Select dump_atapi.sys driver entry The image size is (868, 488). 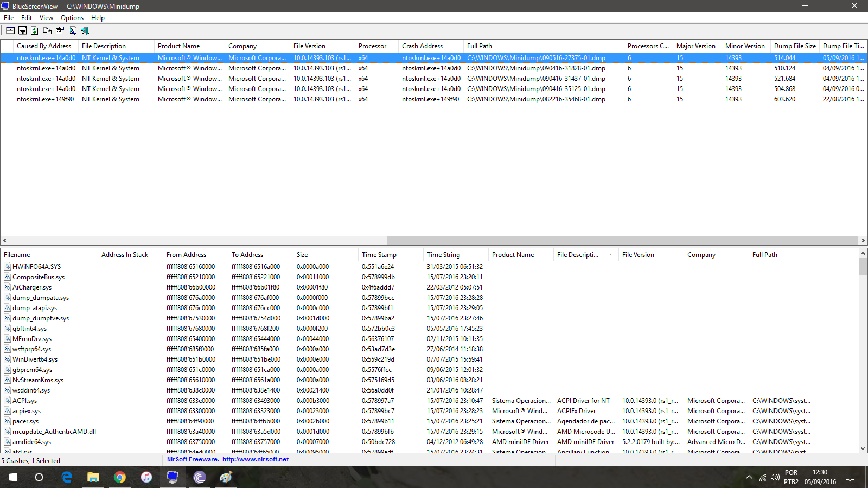point(35,308)
